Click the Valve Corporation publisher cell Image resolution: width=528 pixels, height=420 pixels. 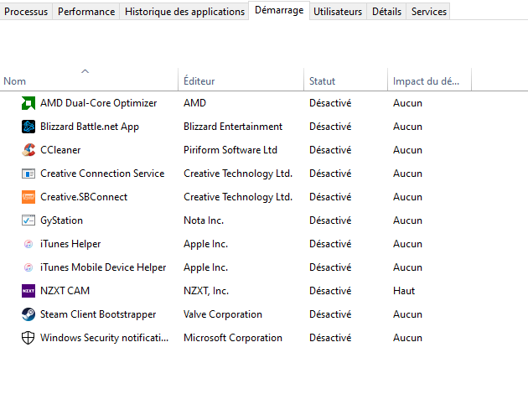click(x=223, y=314)
